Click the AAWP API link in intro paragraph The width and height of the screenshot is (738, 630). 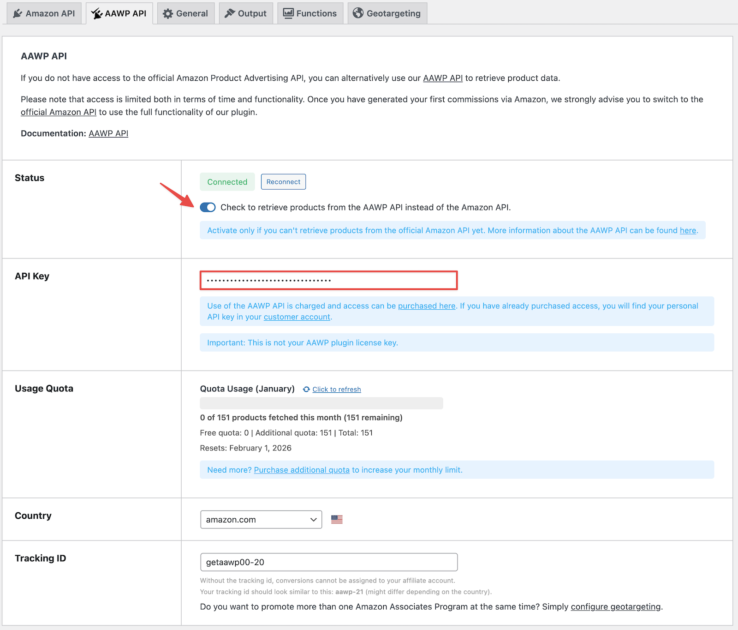coord(442,78)
